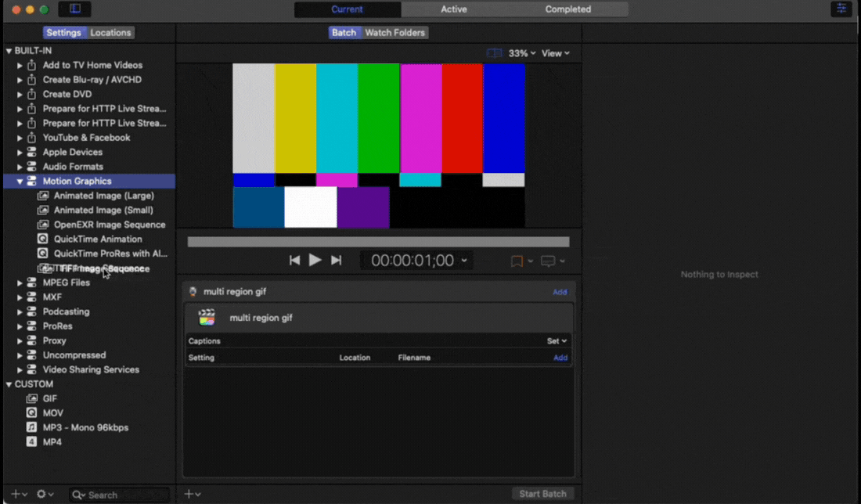This screenshot has width=861, height=504.
Task: Select the MP4 custom preset icon
Action: (31, 441)
